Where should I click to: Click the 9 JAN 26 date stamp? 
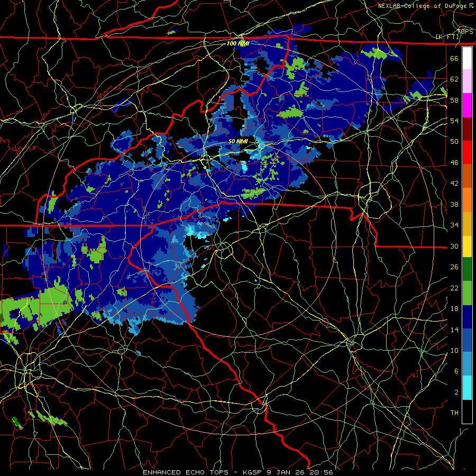(x=287, y=472)
